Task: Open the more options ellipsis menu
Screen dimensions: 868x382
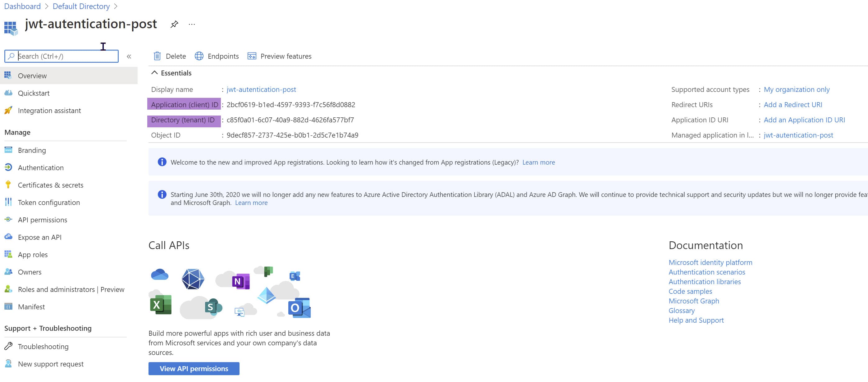Action: pyautogui.click(x=192, y=24)
